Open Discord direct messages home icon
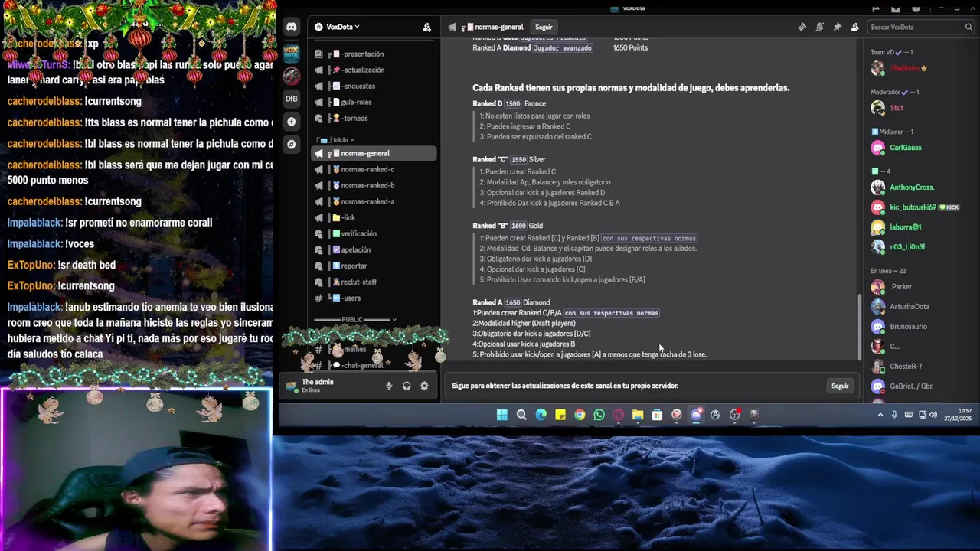The width and height of the screenshot is (980, 551). [291, 27]
